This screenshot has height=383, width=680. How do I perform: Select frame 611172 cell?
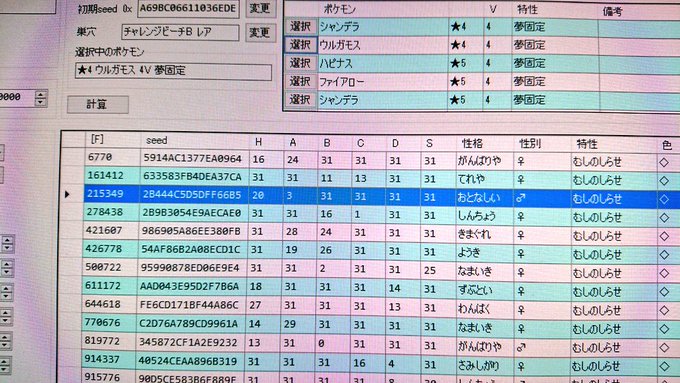pyautogui.click(x=110, y=286)
